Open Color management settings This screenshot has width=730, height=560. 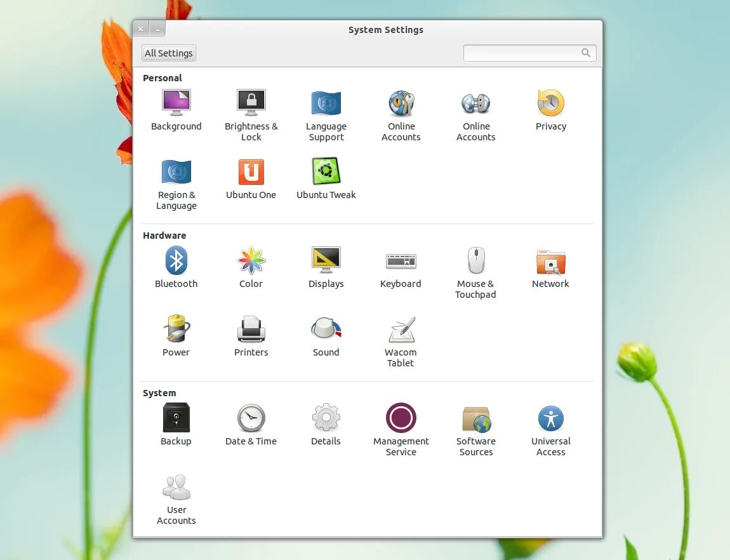(251, 260)
